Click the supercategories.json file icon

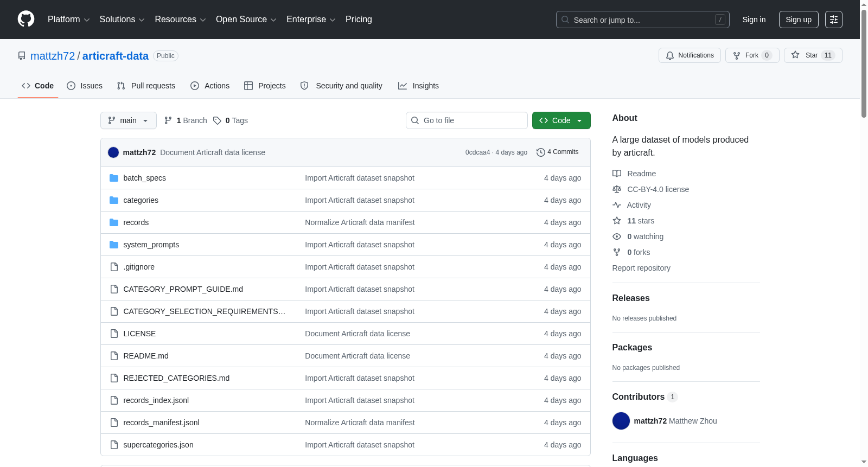coord(114,445)
